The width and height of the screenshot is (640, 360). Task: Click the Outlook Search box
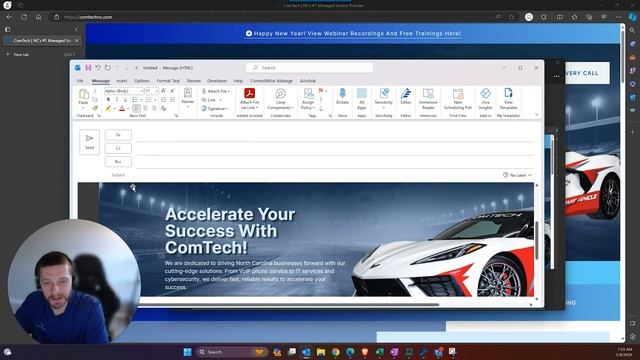coord(310,68)
